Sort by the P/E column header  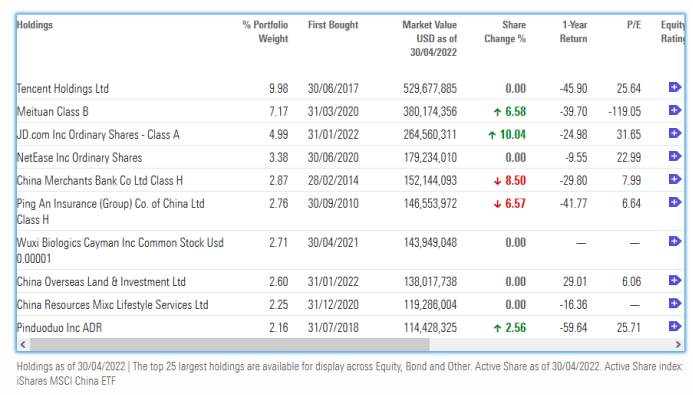634,25
